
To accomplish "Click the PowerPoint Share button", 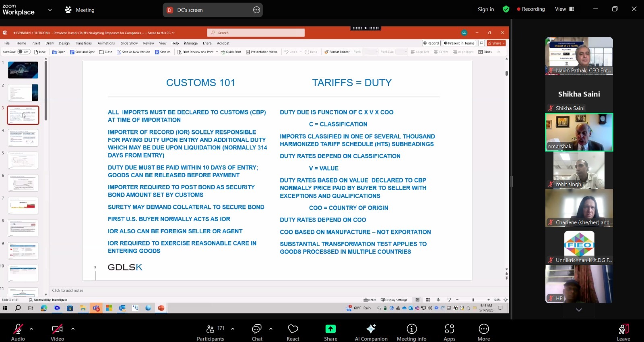I will coord(496,43).
